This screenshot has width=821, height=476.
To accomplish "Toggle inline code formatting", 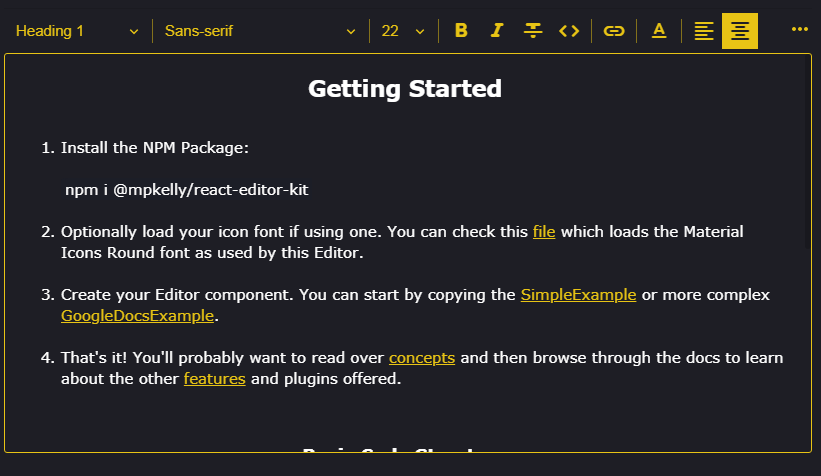I will 569,31.
